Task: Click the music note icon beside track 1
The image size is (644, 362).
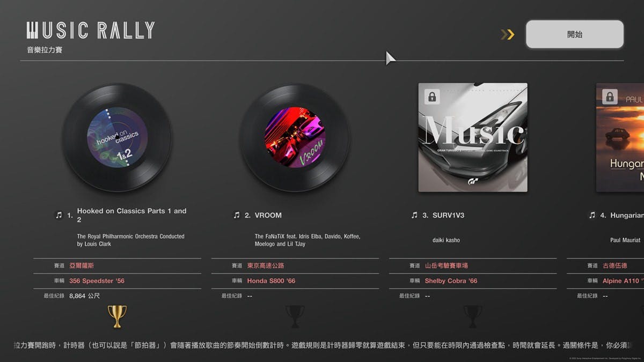Action: click(59, 215)
